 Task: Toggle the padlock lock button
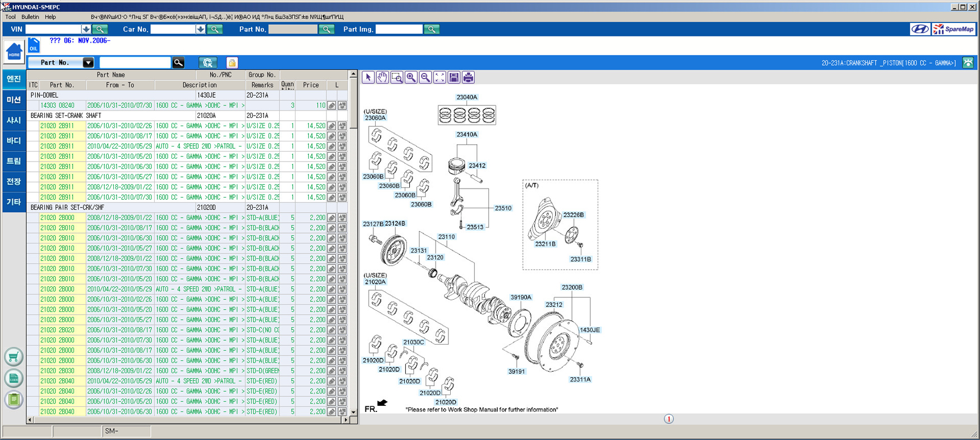click(232, 63)
